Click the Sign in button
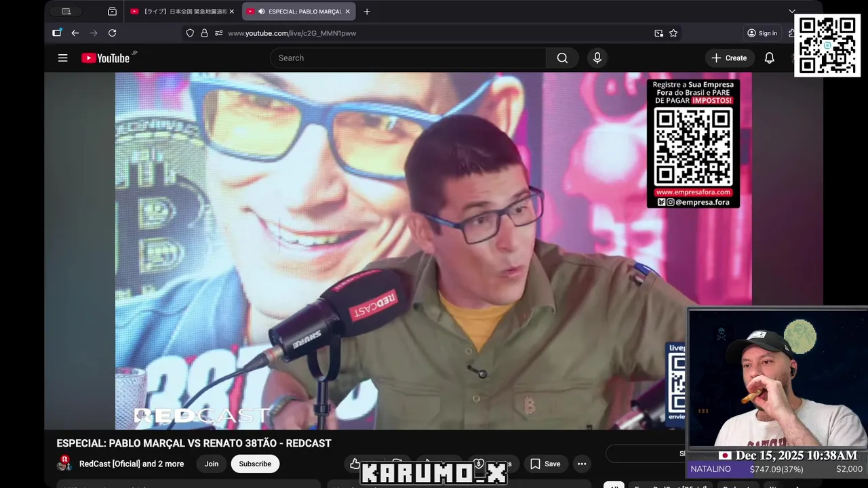Viewport: 868px width, 488px height. (762, 33)
